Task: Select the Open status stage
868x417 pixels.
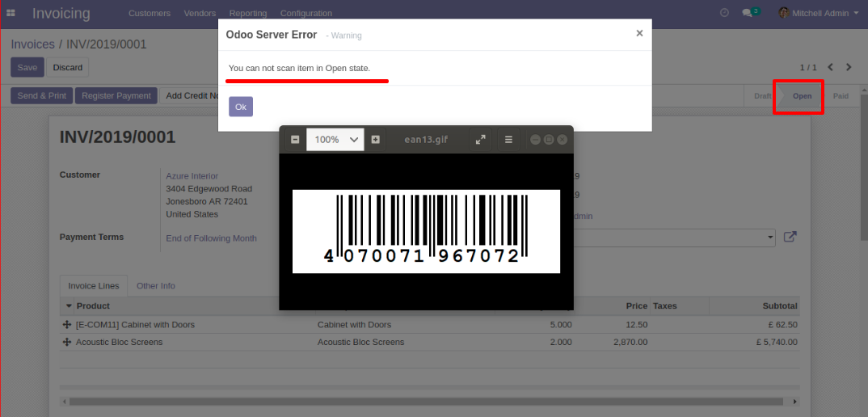Action: [x=802, y=96]
